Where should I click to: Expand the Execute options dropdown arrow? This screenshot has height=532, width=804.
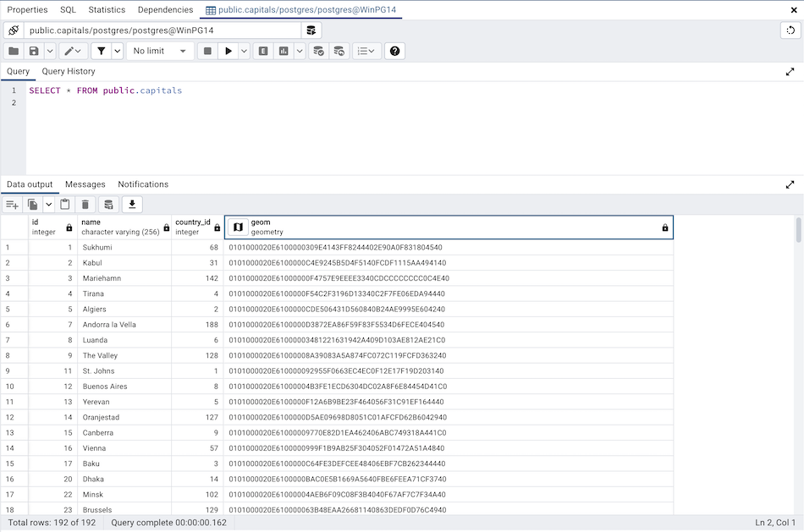point(245,51)
